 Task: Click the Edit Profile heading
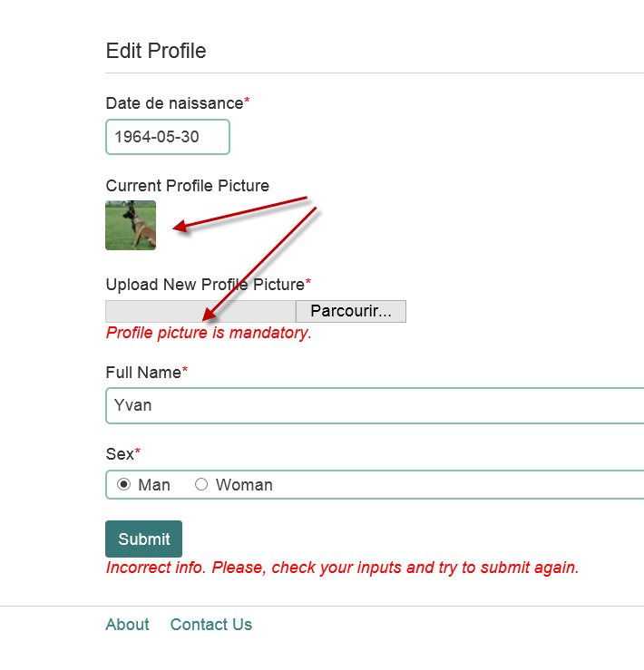[156, 51]
